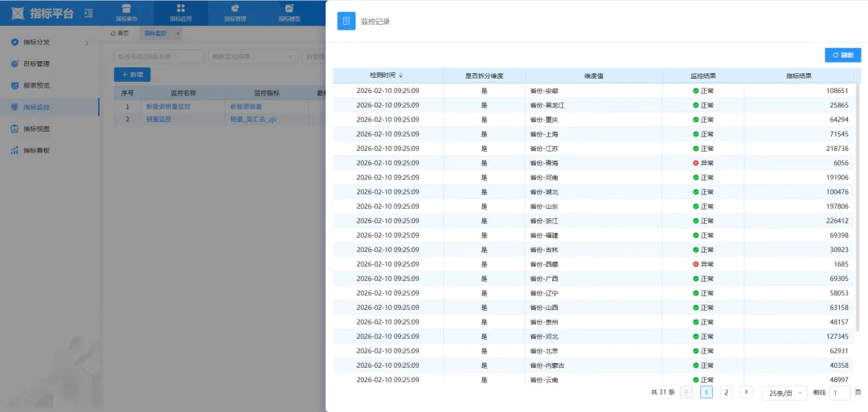Viewport: 868px width, 412px height.
Task: Open 指标集市 in top navigation
Action: (x=126, y=12)
